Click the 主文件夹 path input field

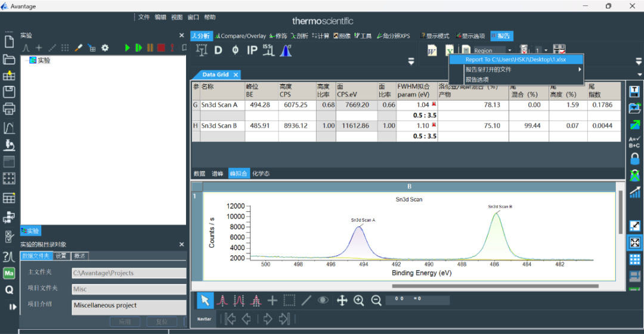click(x=129, y=273)
